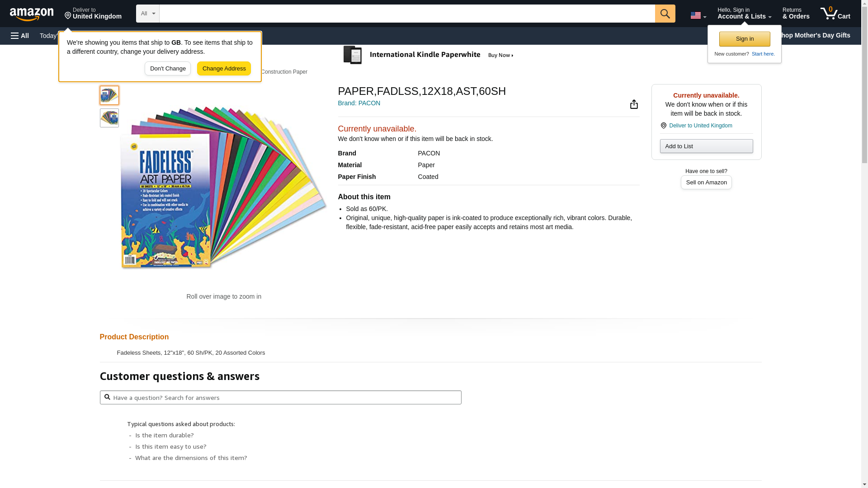Click the Start here new customer link
Screen dimensions: 868x488
click(x=763, y=54)
